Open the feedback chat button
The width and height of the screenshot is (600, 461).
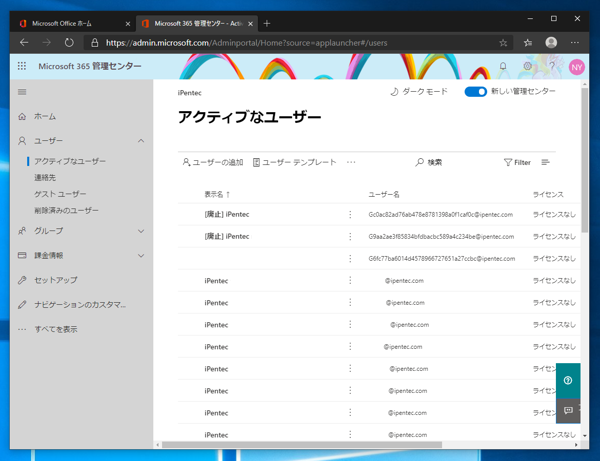coord(568,411)
